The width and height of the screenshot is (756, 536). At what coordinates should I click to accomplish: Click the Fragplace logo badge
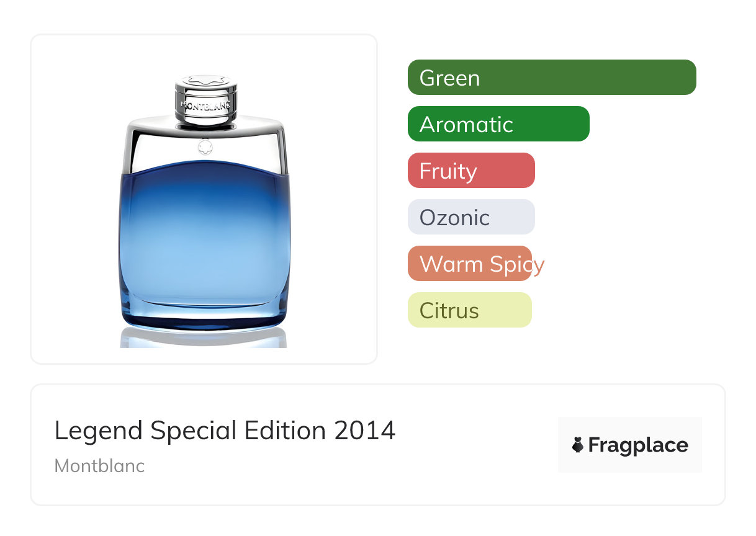tap(629, 445)
